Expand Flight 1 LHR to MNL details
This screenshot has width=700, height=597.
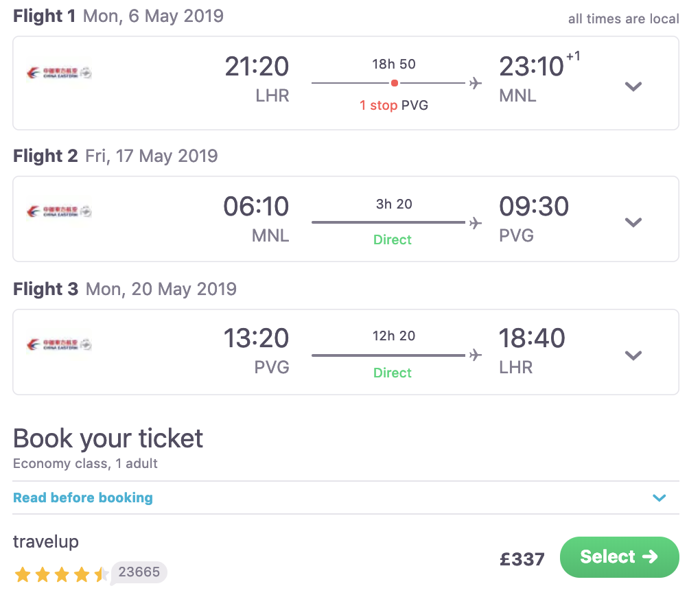click(x=633, y=86)
